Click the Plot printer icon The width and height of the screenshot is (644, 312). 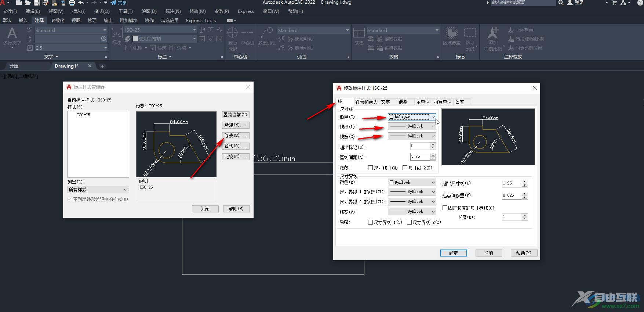point(72,3)
